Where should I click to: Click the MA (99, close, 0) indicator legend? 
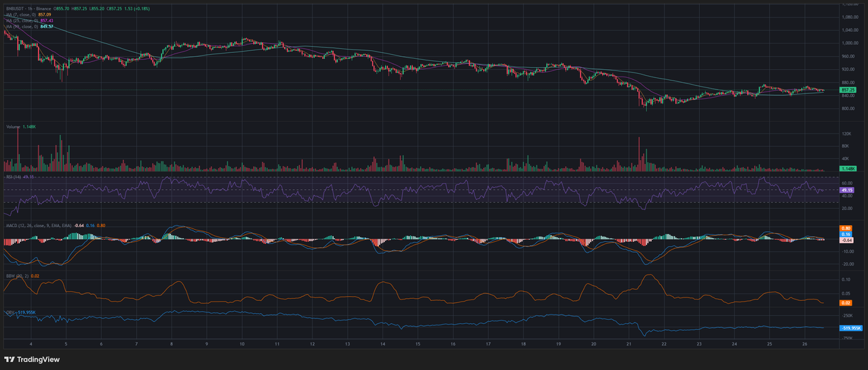pos(22,26)
